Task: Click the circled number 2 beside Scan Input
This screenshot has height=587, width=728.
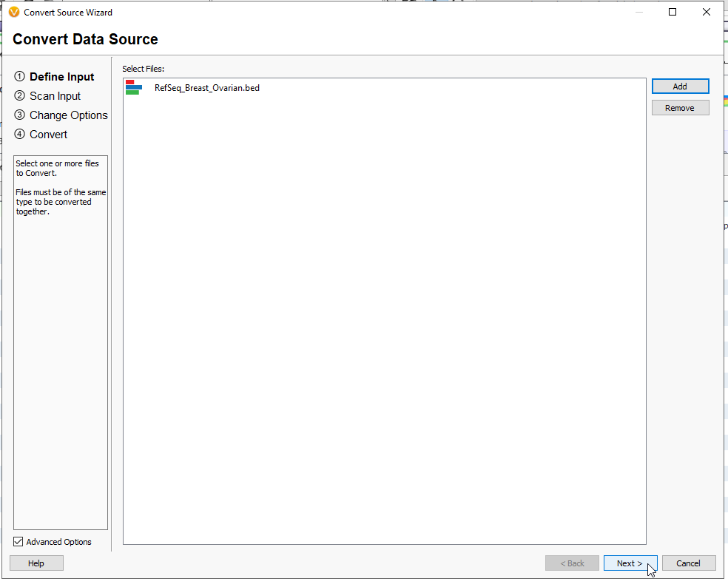Action: (x=18, y=95)
